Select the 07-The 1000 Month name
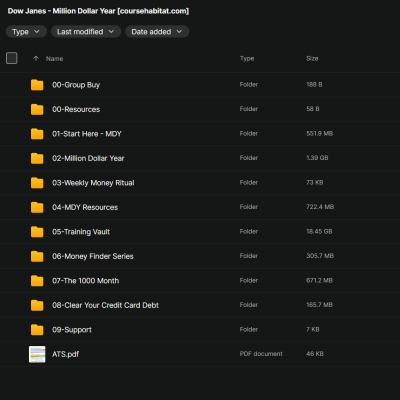 [x=85, y=281]
